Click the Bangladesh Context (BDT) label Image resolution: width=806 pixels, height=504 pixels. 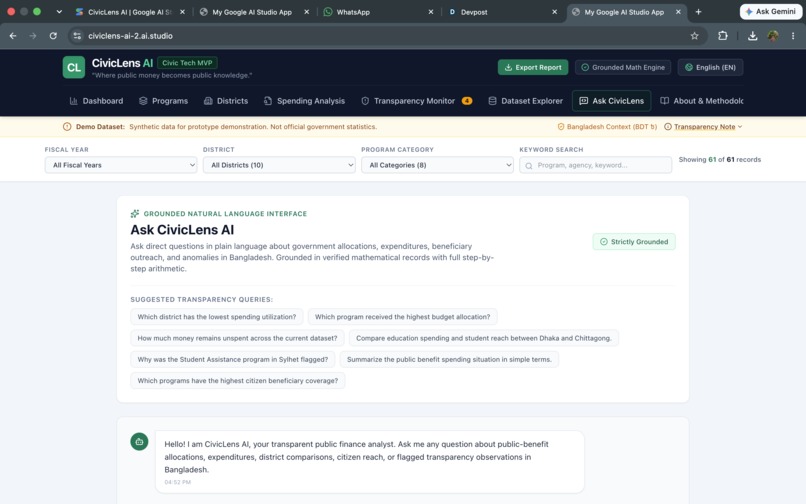click(x=607, y=127)
